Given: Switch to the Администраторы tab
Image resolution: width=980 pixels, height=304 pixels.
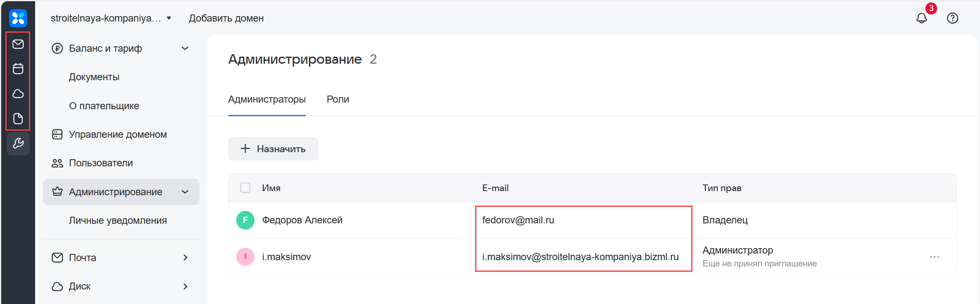Looking at the screenshot, I should (267, 99).
